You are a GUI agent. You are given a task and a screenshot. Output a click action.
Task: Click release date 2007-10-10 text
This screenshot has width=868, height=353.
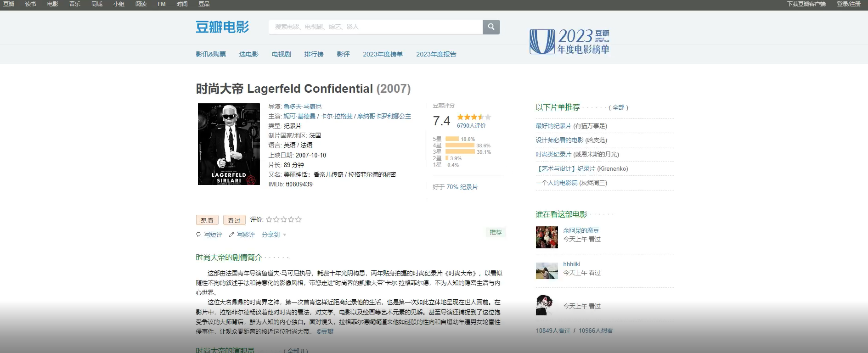[311, 155]
